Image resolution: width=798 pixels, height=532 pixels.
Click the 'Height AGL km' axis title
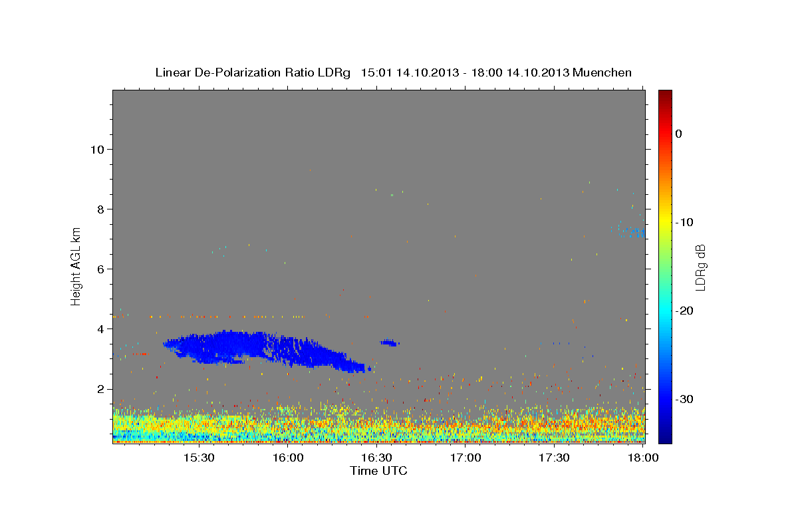(x=76, y=266)
